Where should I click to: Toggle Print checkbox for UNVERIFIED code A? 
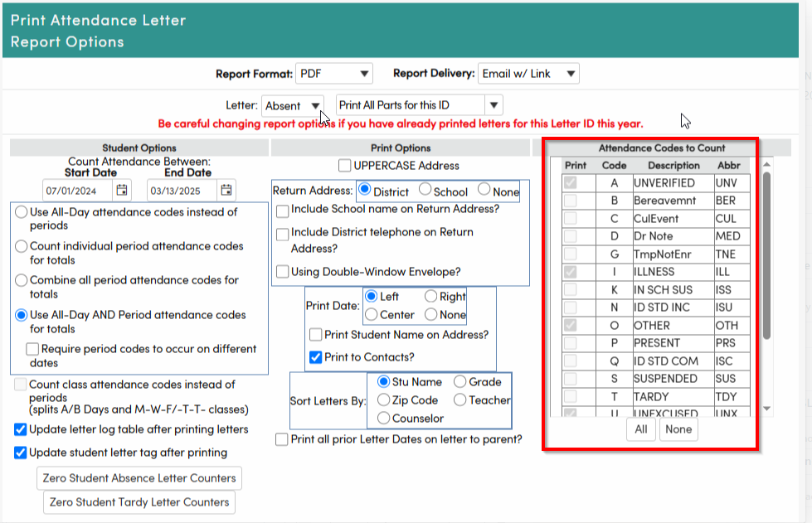pos(570,182)
